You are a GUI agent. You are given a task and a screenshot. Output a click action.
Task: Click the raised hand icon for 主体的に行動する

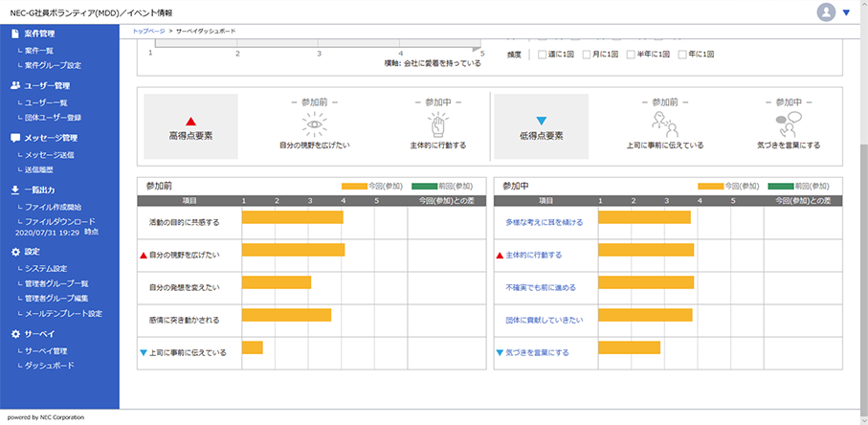pyautogui.click(x=437, y=123)
